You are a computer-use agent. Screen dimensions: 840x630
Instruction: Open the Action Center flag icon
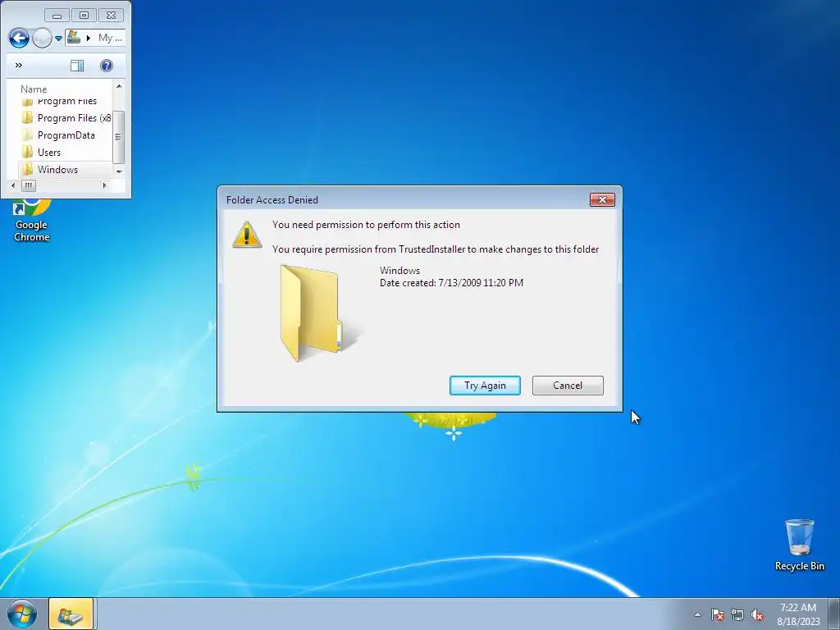pos(717,614)
